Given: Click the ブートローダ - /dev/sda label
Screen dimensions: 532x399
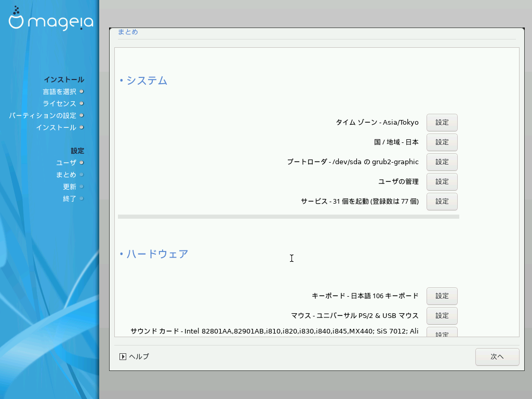Looking at the screenshot, I should click(353, 162).
